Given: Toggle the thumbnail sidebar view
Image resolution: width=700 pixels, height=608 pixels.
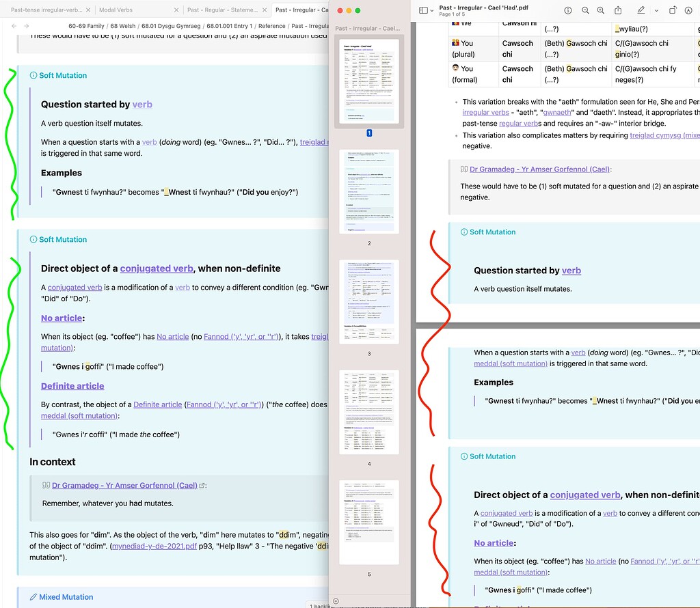Looking at the screenshot, I should (423, 11).
